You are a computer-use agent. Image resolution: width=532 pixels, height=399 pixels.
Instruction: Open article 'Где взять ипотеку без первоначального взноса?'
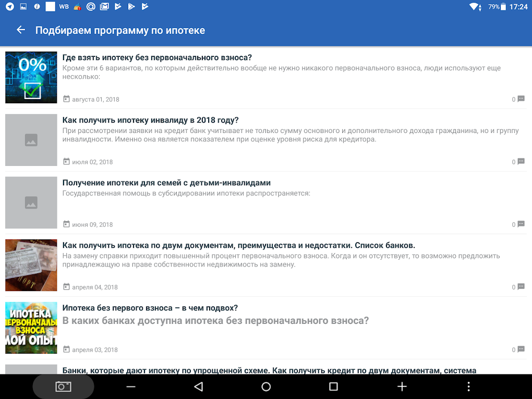(x=157, y=57)
